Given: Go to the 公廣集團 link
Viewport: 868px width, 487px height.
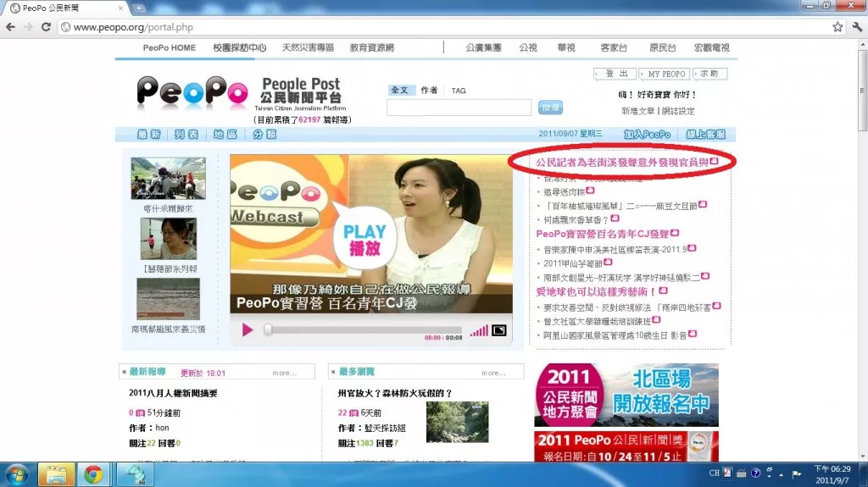Looking at the screenshot, I should pos(483,47).
